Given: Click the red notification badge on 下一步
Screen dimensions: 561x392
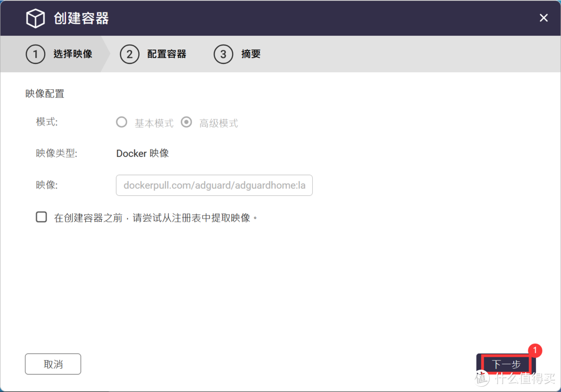Looking at the screenshot, I should click(x=535, y=350).
